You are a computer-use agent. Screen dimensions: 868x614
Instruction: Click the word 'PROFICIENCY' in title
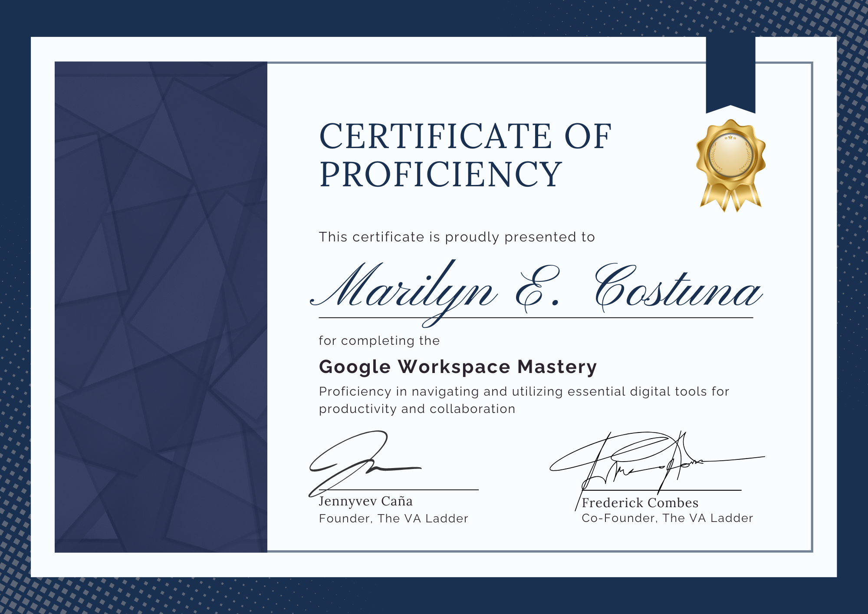tap(441, 175)
